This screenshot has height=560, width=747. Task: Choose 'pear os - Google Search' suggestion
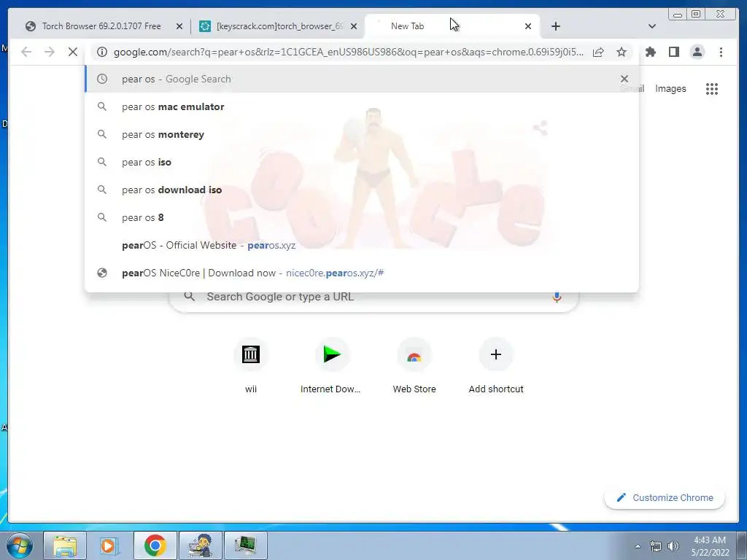click(x=362, y=79)
